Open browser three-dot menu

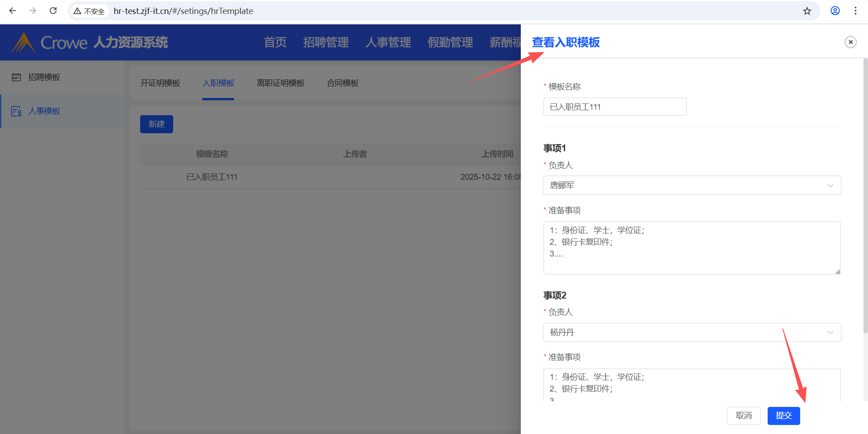coord(855,11)
